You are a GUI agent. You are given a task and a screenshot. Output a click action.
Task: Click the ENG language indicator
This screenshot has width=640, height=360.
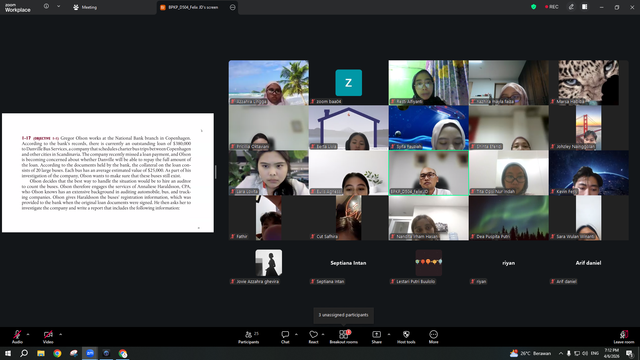595,353
